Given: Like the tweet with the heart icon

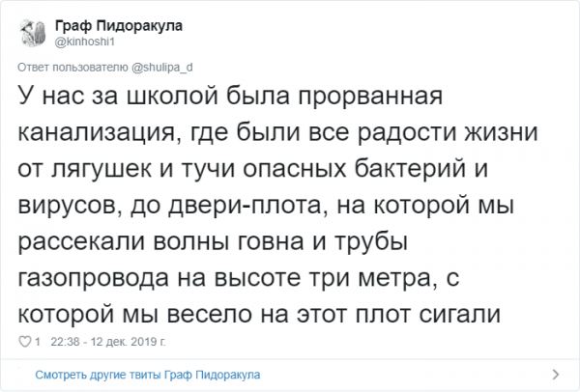Looking at the screenshot, I should [x=25, y=342].
